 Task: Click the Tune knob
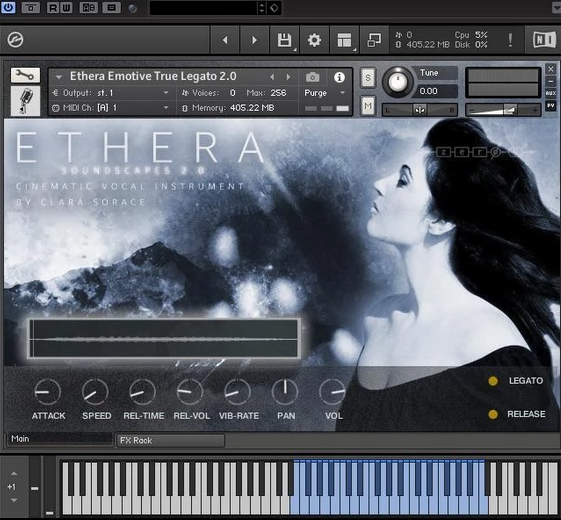397,82
